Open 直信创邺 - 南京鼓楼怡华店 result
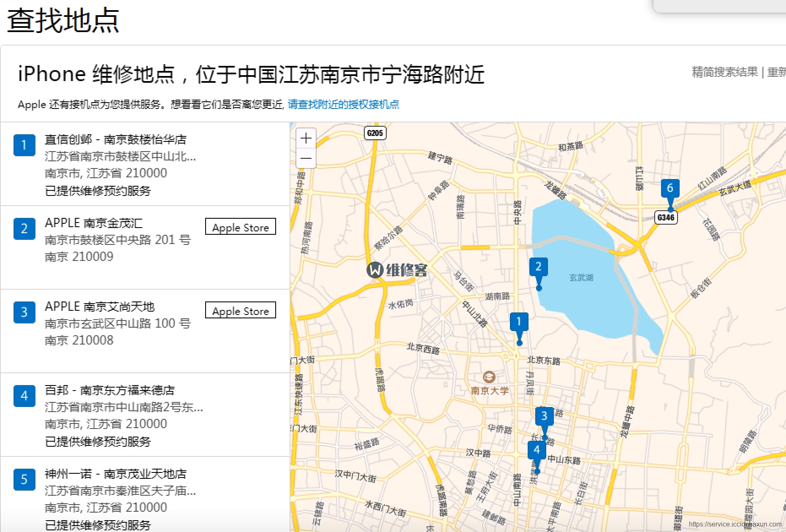This screenshot has width=786, height=532. click(x=116, y=139)
